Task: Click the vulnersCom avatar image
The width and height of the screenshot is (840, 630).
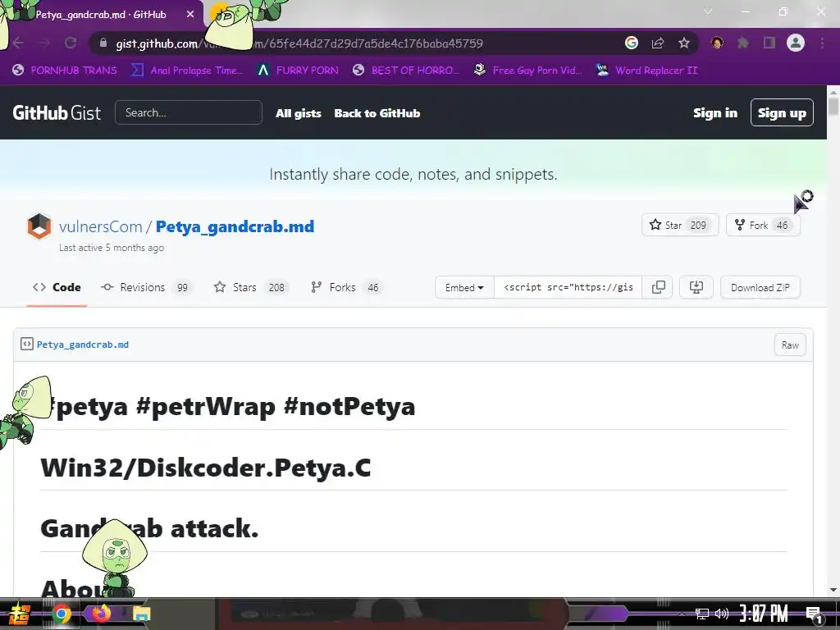Action: pos(39,226)
